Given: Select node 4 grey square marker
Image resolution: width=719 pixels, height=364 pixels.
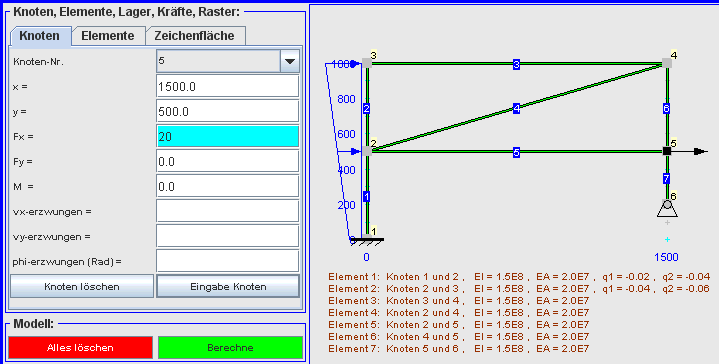Looking at the screenshot, I should 667,63.
